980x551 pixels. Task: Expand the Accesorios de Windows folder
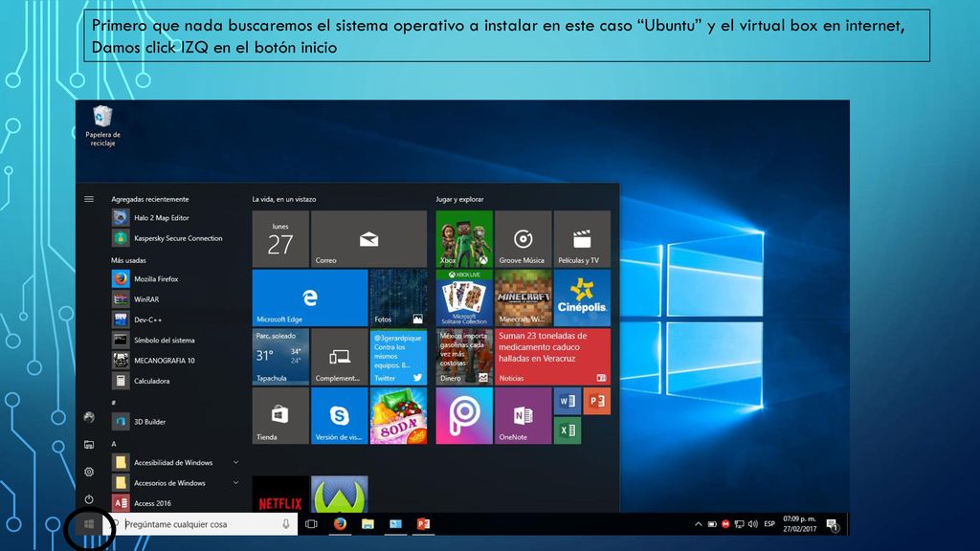235,483
